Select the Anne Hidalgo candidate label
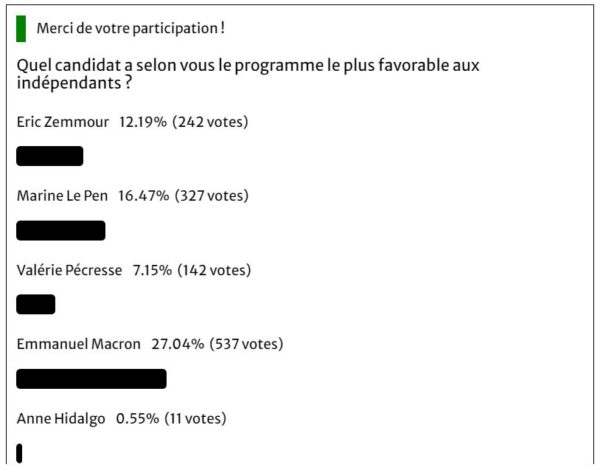Viewport: 600px width, 470px height. 61,419
